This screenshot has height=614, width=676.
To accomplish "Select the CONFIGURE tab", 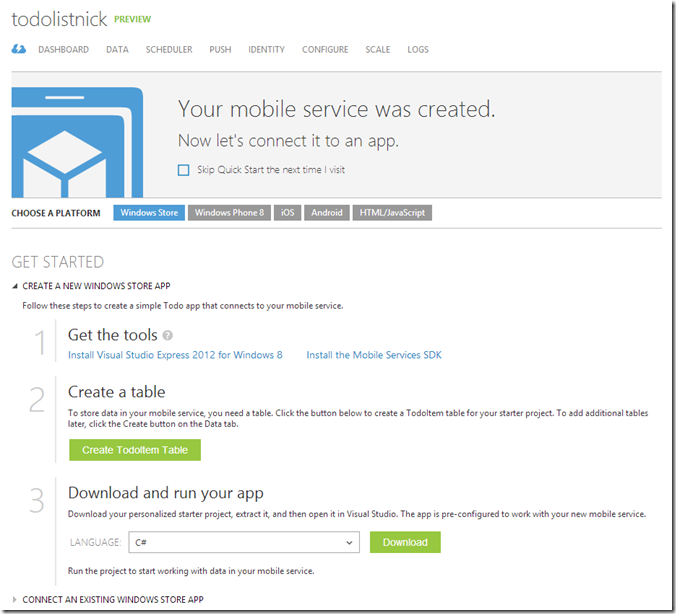I will coord(325,50).
